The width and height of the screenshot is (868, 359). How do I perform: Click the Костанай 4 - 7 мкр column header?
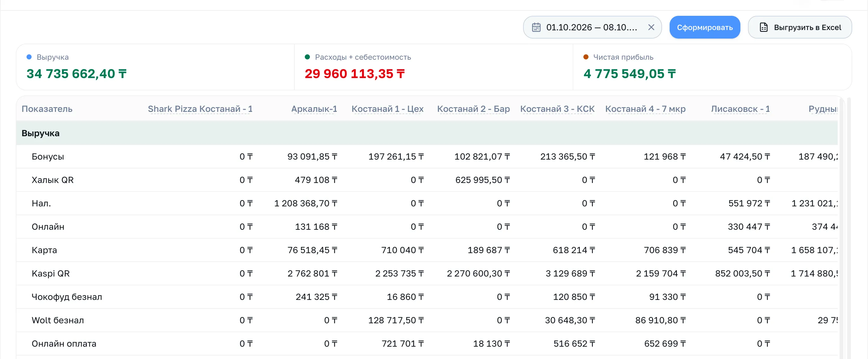pyautogui.click(x=645, y=109)
